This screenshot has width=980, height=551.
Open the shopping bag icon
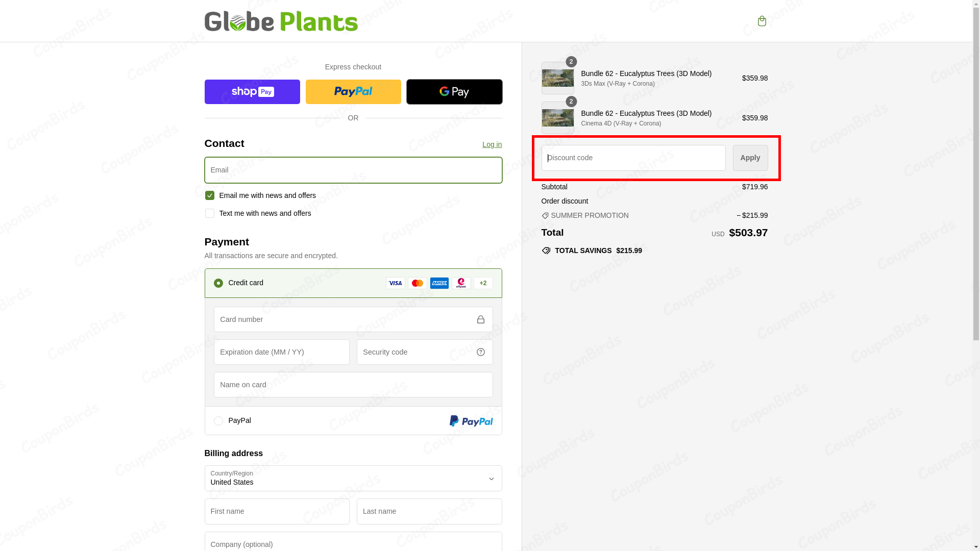coord(762,21)
